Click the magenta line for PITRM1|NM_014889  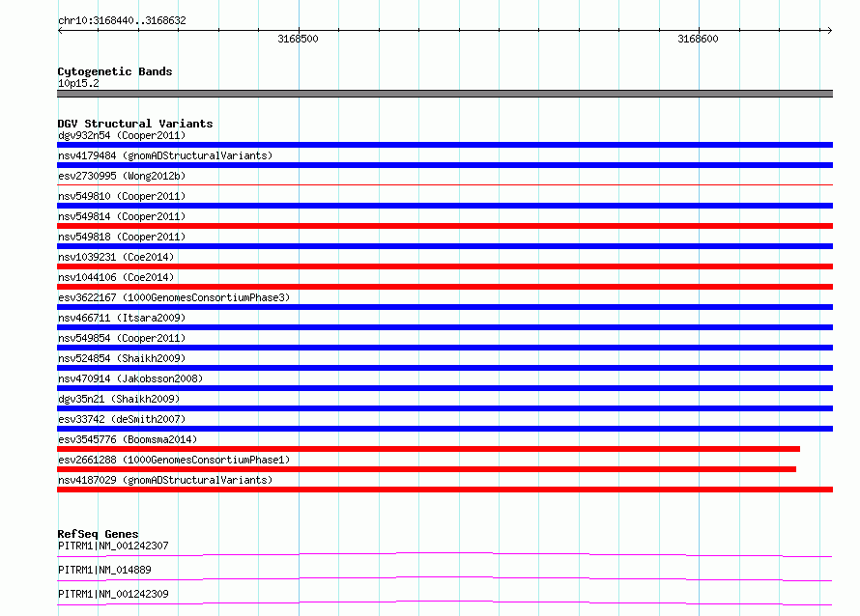pos(444,578)
